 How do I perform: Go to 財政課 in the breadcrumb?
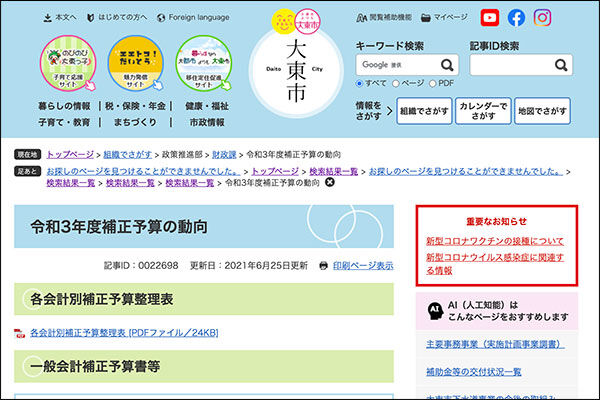click(x=224, y=155)
